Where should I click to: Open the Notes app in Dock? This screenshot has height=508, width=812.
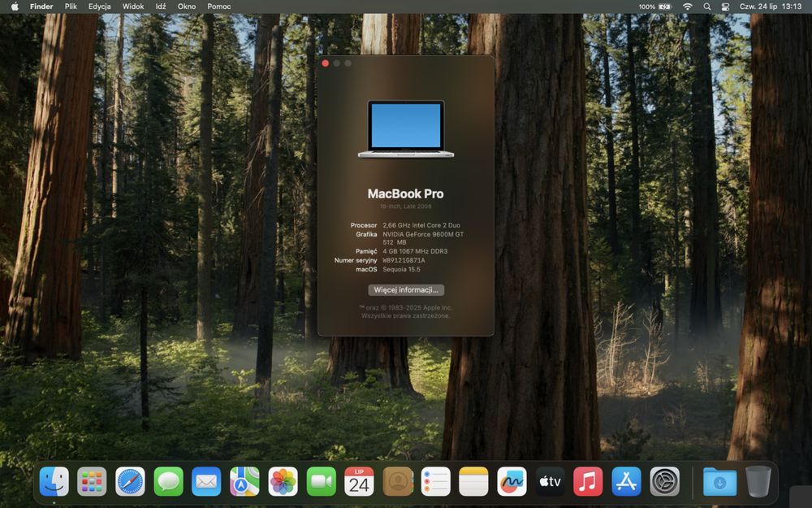click(x=473, y=481)
